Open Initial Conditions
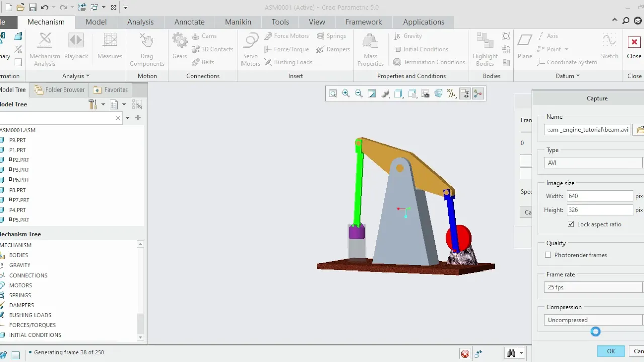The image size is (644, 362). [x=421, y=49]
